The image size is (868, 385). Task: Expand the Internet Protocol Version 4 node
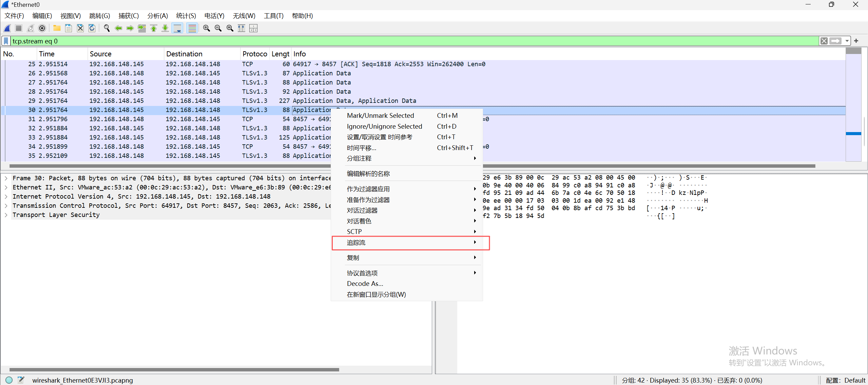coord(6,197)
